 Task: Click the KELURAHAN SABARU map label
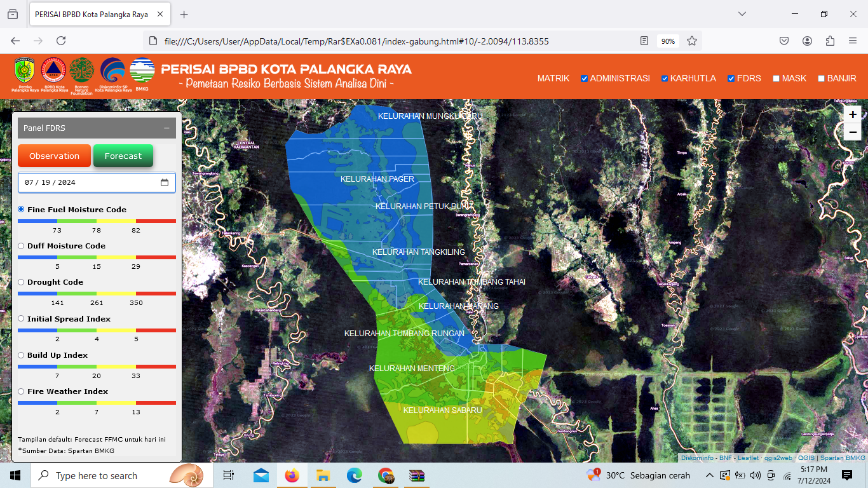point(443,410)
